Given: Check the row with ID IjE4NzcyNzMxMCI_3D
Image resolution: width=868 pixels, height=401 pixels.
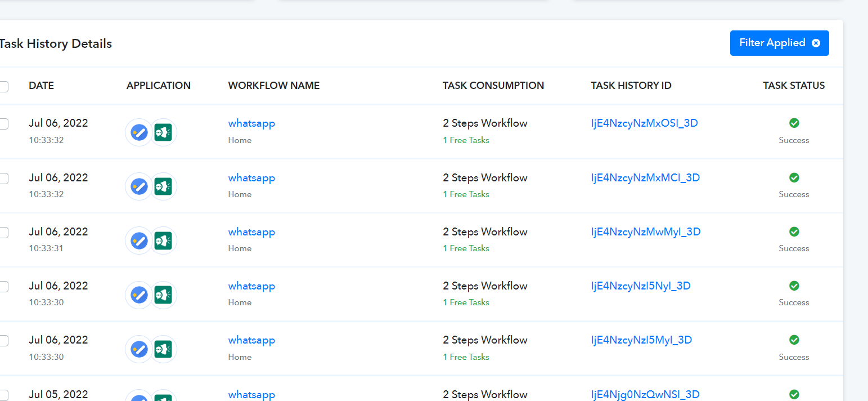Looking at the screenshot, I should pyautogui.click(x=3, y=178).
